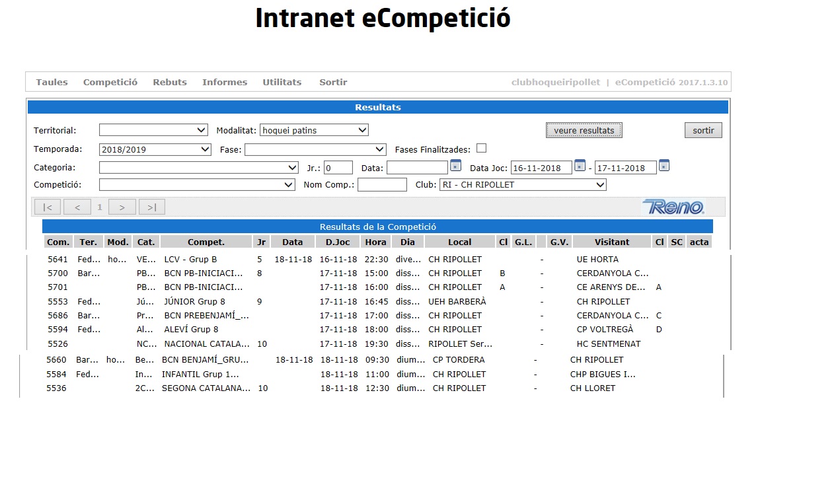Open calendar for Data Joc end date
This screenshot has width=836, height=504.
pos(664,165)
